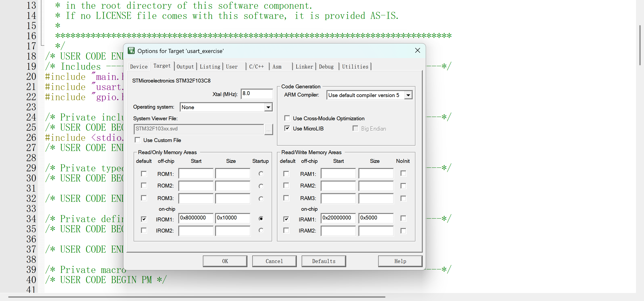Open the Debug tab

coord(326,67)
